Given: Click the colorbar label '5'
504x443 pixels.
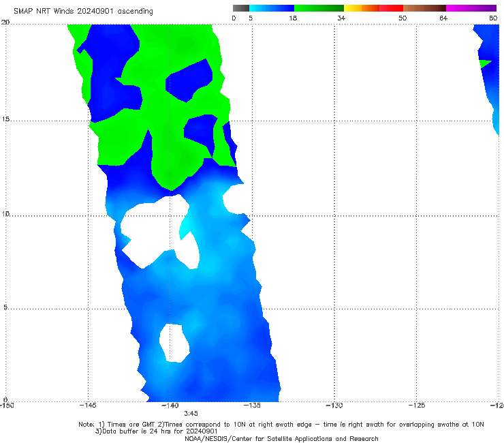Looking at the screenshot, I should point(251,18).
